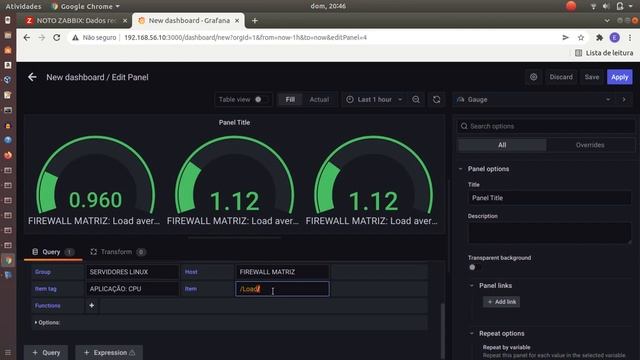
Task: Click the zoom out time range icon
Action: point(416,100)
